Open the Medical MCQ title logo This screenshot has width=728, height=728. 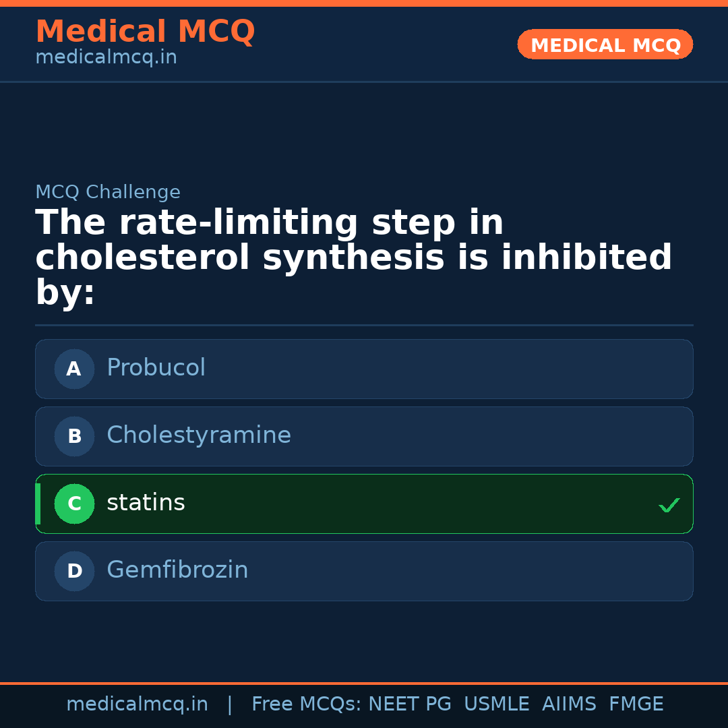tap(145, 31)
